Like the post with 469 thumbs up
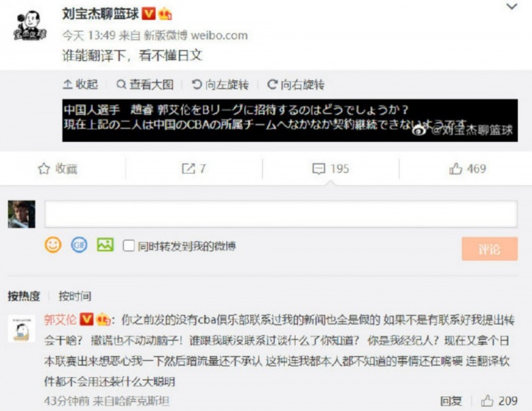 coord(467,168)
